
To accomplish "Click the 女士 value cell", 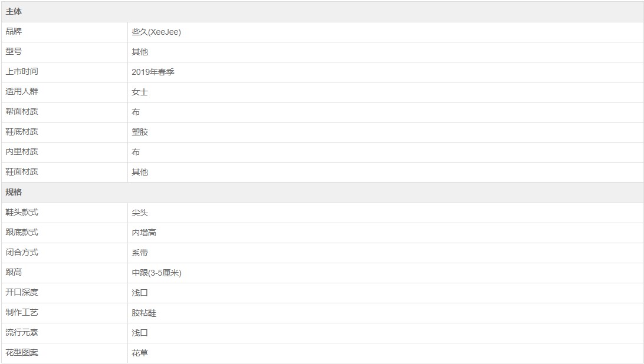I will click(x=140, y=92).
